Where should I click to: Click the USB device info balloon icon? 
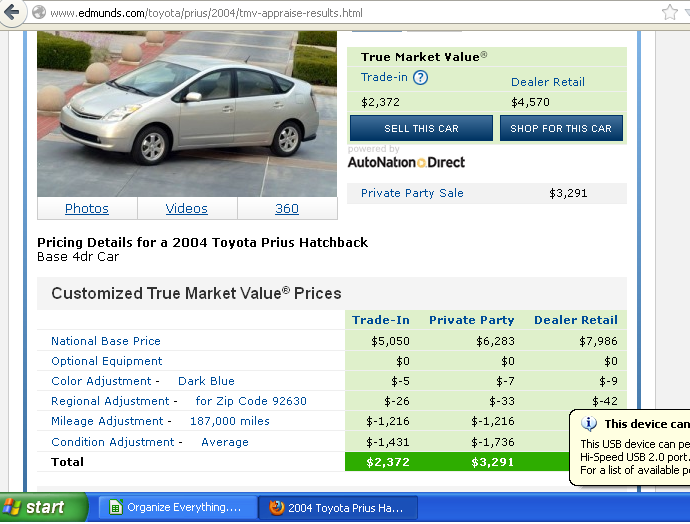pos(589,424)
